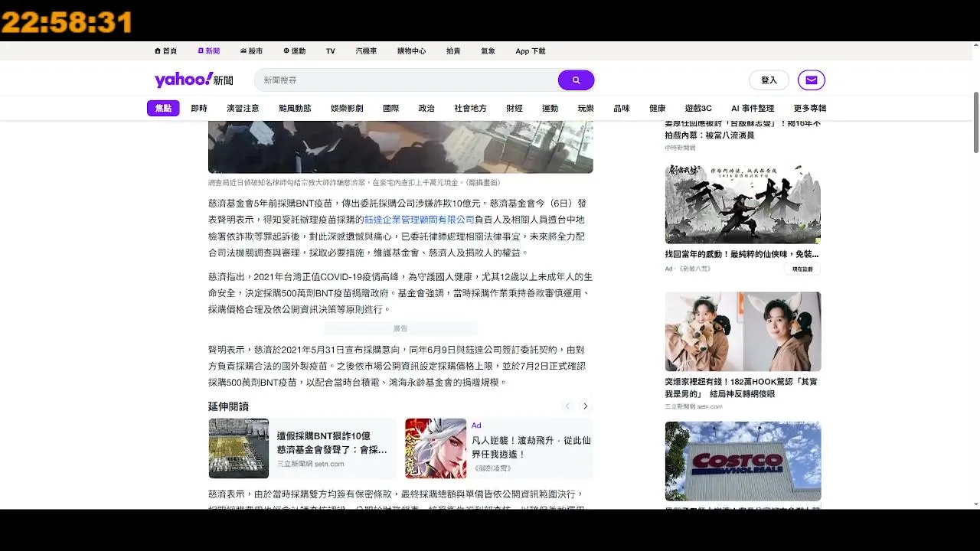Open ad headline 凡人逆襲！渡劫飛升
Viewport: 980px width, 551px height.
pos(531,448)
